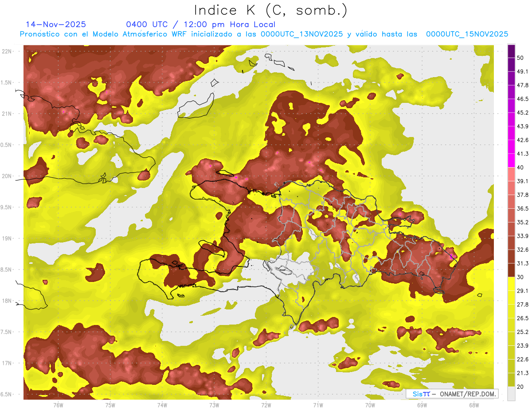Click the colorbar value '42.6'

pos(523,140)
